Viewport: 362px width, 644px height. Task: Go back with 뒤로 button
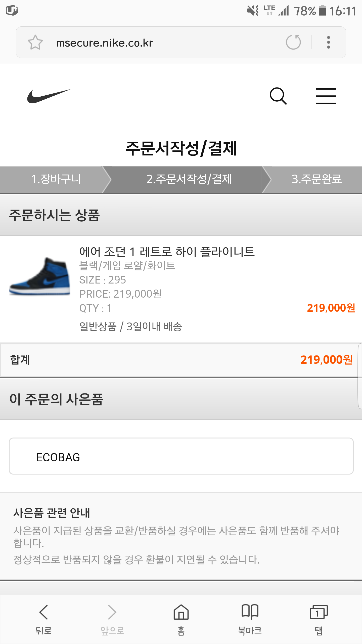click(43, 619)
